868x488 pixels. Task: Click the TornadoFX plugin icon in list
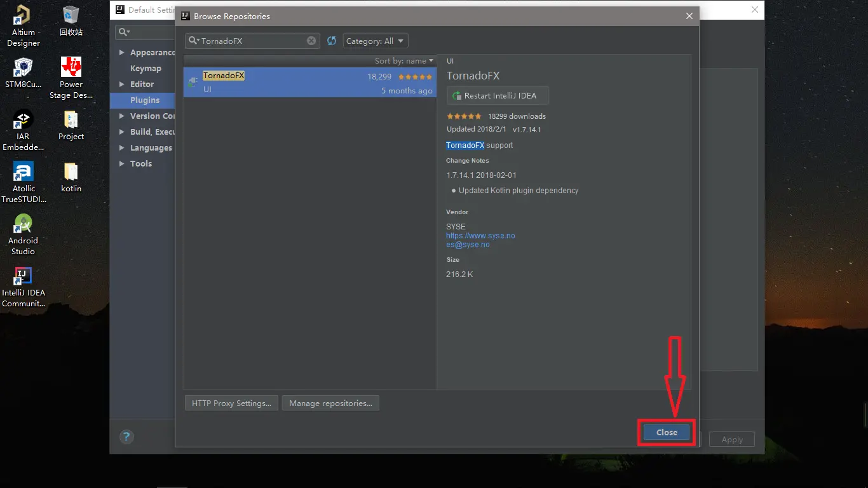193,82
